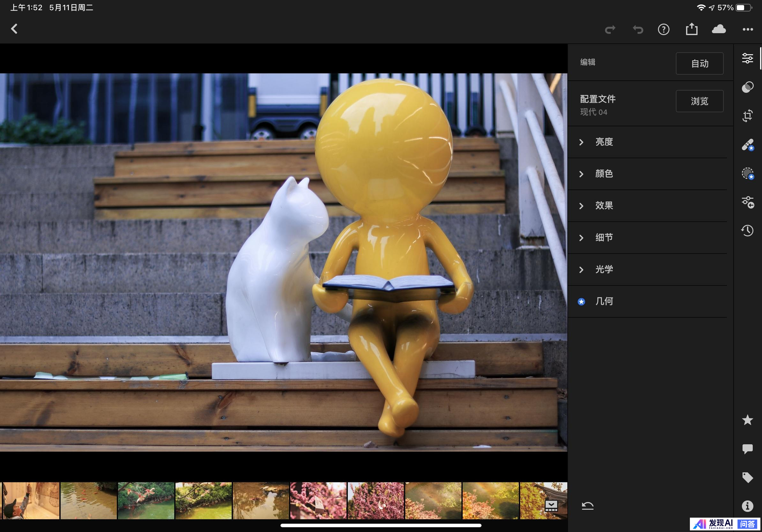The image size is (762, 532).
Task: Go back using the left arrow
Action: 14,29
